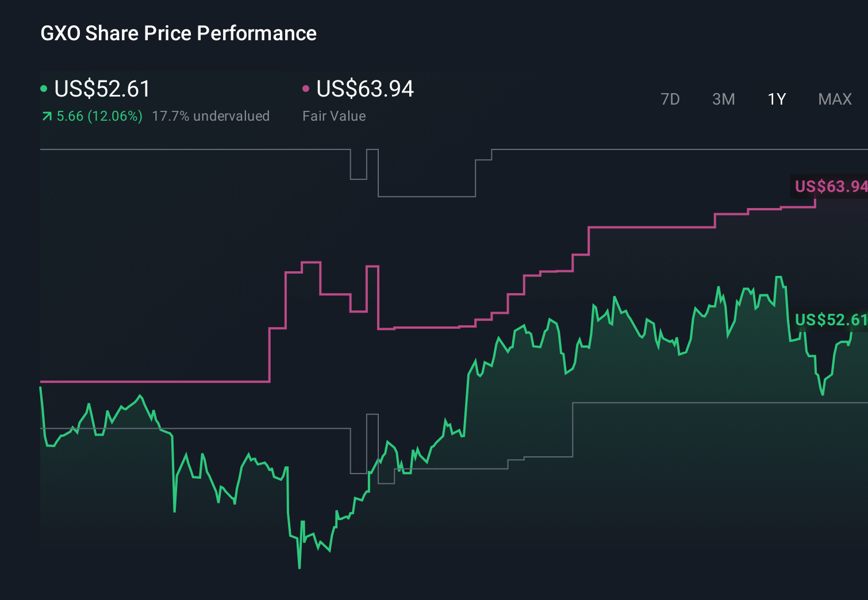Toggle visibility of the share price series
Image resolution: width=868 pixels, height=600 pixels.
click(x=44, y=87)
